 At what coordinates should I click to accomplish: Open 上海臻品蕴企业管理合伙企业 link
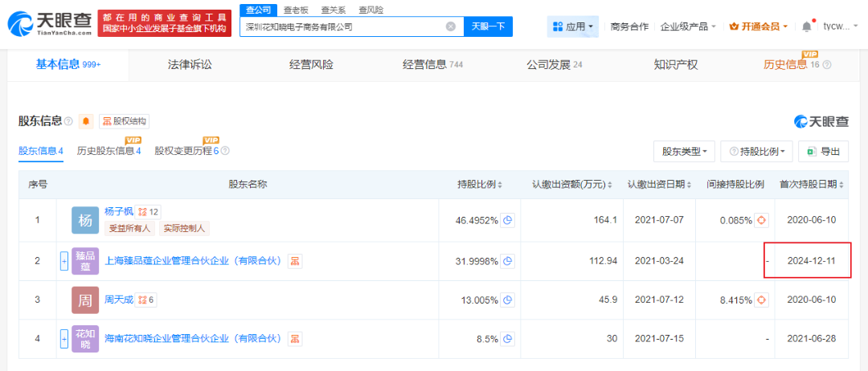coord(194,261)
